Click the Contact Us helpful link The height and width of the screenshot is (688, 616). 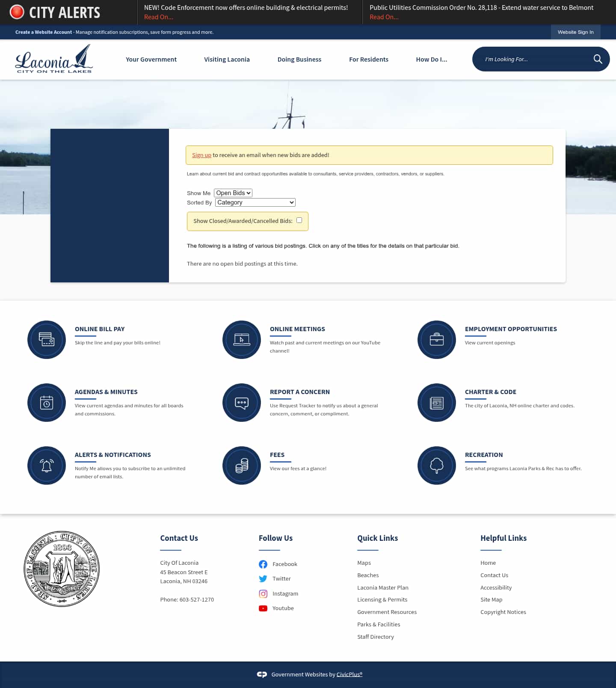[494, 575]
